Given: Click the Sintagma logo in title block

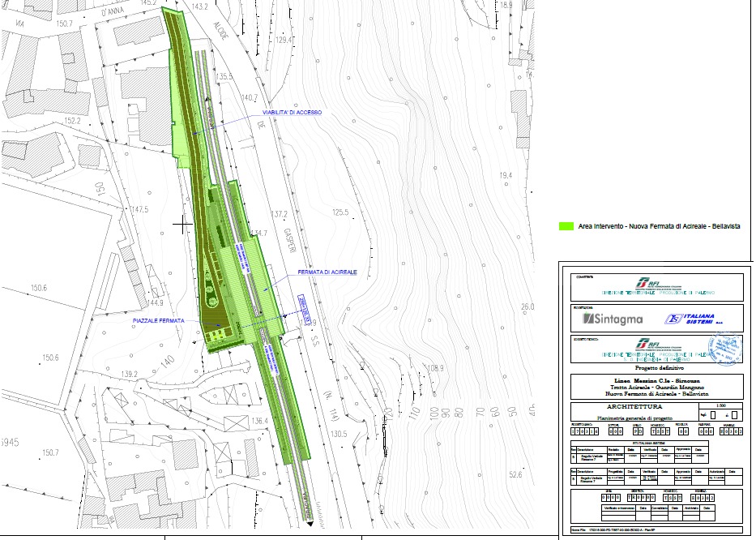Looking at the screenshot, I should pos(613,319).
